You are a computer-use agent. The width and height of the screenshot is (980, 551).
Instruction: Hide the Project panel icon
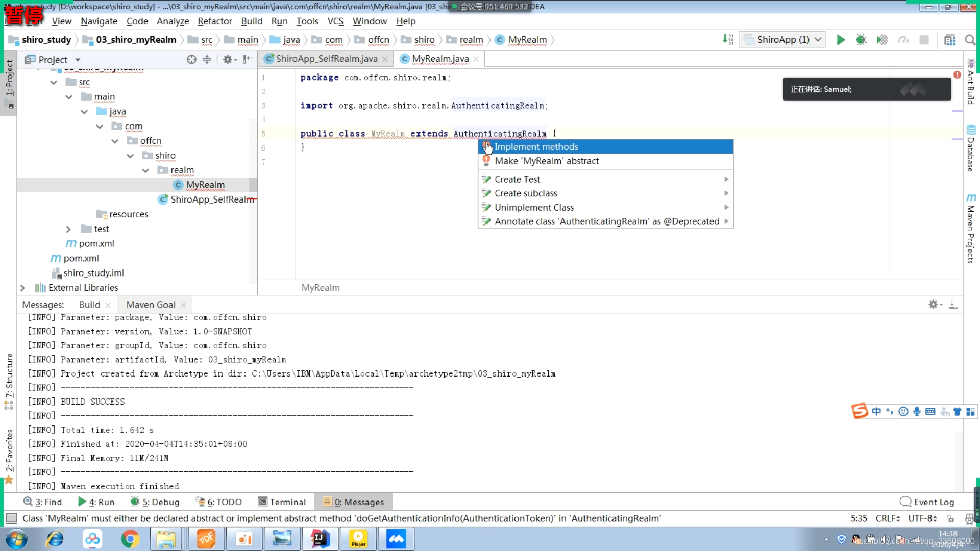tap(248, 59)
